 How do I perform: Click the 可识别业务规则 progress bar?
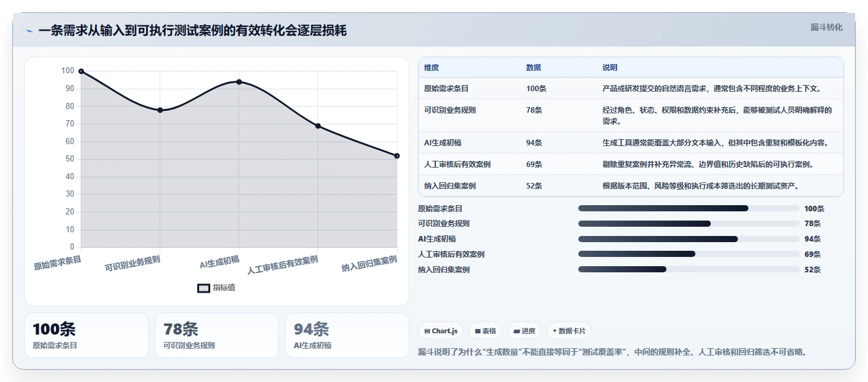tap(689, 224)
